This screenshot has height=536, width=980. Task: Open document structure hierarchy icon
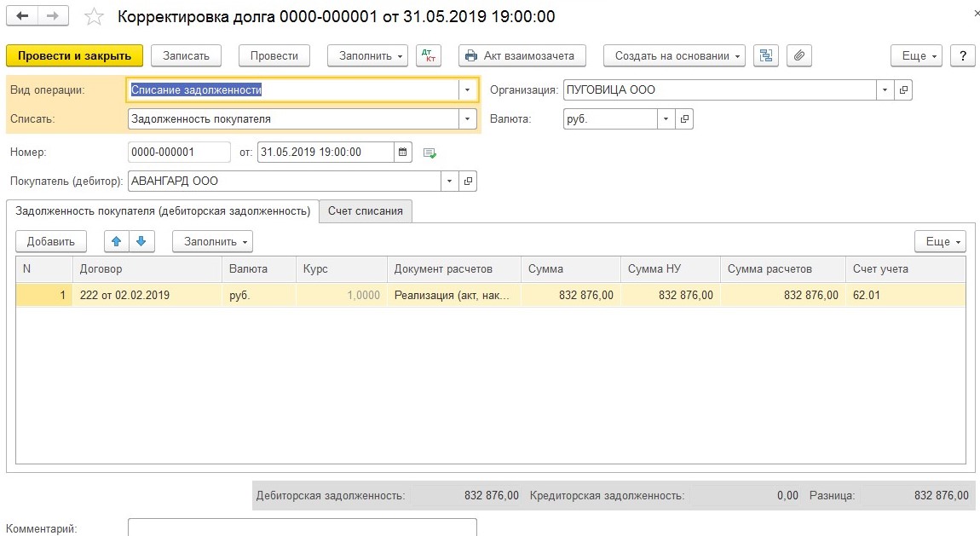coord(766,55)
